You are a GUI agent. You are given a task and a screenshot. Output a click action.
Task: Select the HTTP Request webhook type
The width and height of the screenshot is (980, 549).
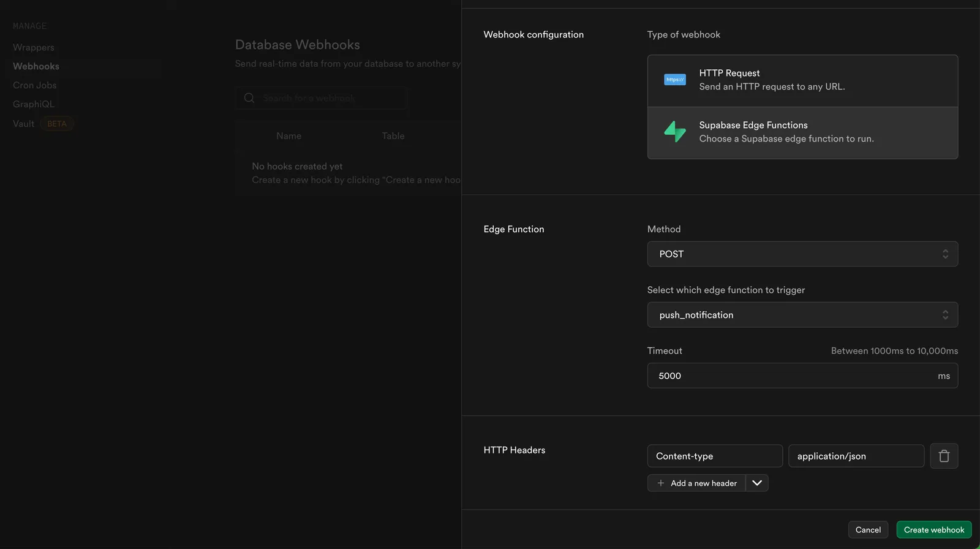802,81
